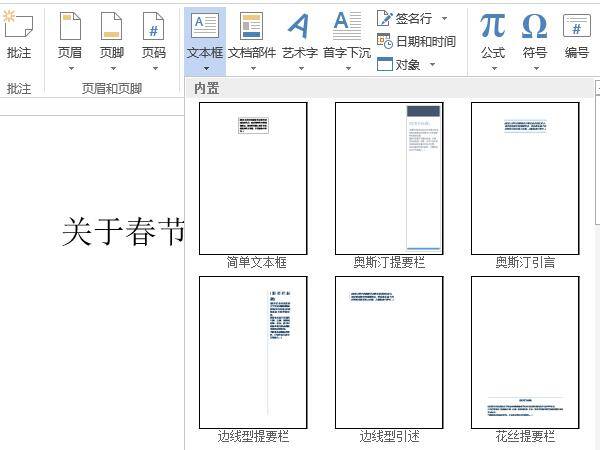600x450 pixels.
Task: Open the document parts (文档部件) icon
Action: pos(251,26)
